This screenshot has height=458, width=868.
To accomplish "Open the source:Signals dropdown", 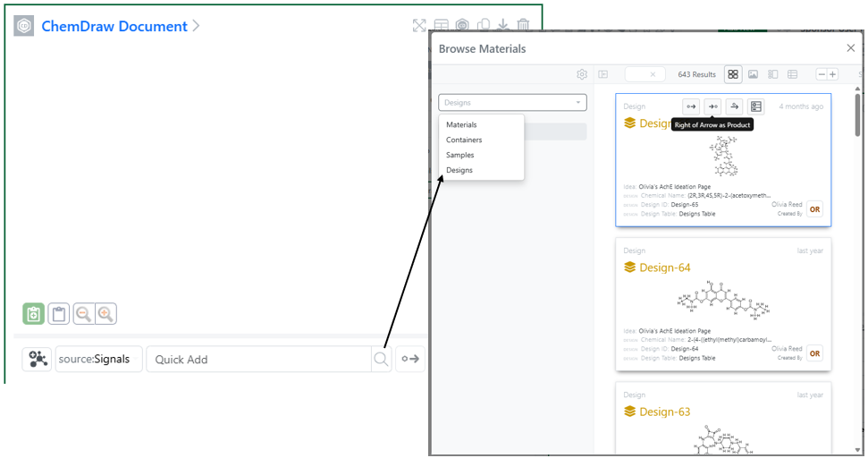I will 99,359.
